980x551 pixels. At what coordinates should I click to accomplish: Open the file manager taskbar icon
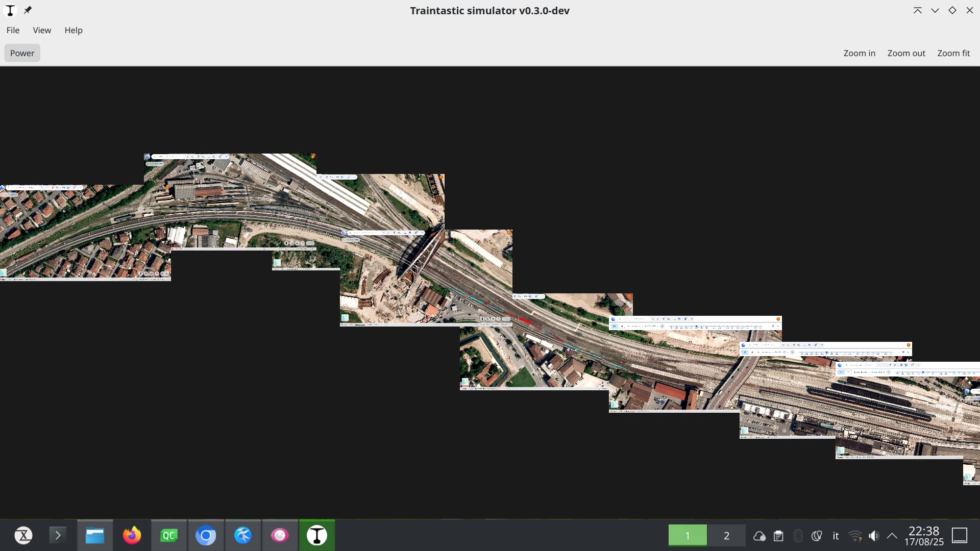coord(94,535)
